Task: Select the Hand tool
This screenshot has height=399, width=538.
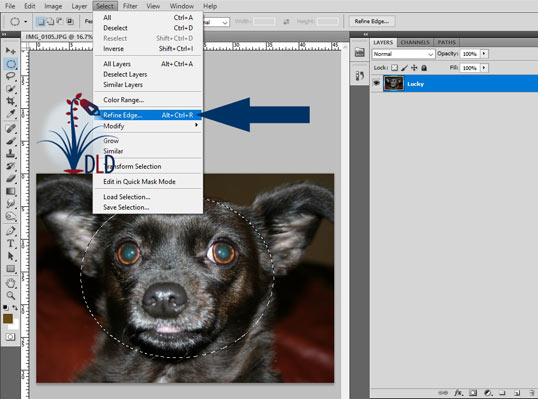Action: 11,283
